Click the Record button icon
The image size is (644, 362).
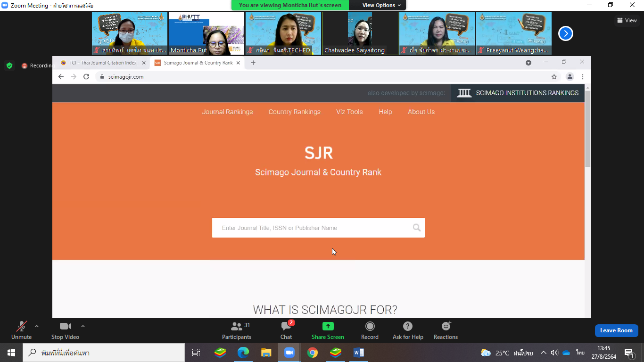370,326
